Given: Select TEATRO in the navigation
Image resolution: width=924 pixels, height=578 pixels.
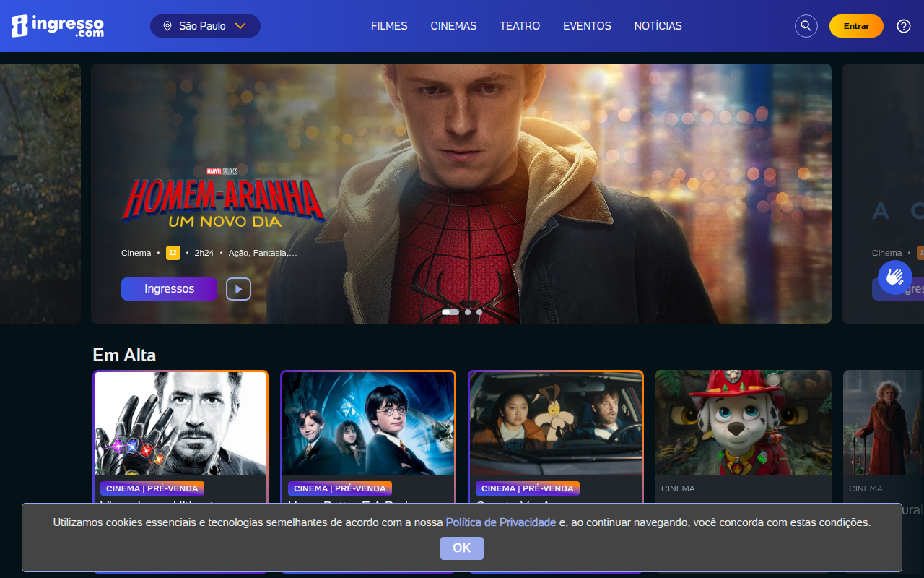Looking at the screenshot, I should click(520, 26).
